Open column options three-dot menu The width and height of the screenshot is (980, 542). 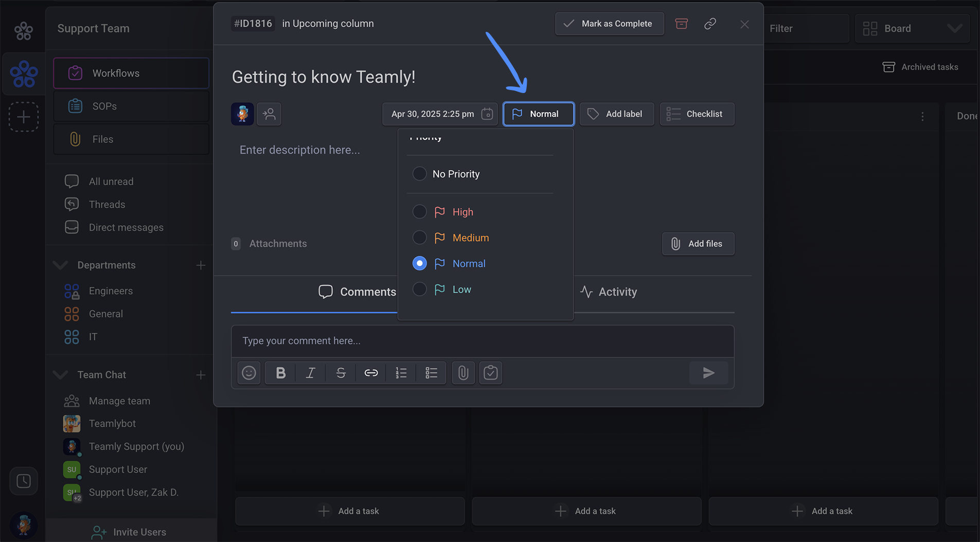pyautogui.click(x=922, y=116)
